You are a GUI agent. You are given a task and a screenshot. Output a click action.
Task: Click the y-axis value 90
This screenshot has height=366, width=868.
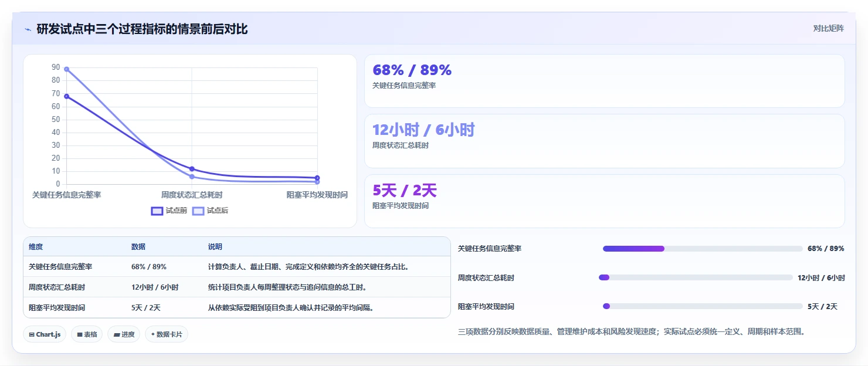pyautogui.click(x=56, y=67)
